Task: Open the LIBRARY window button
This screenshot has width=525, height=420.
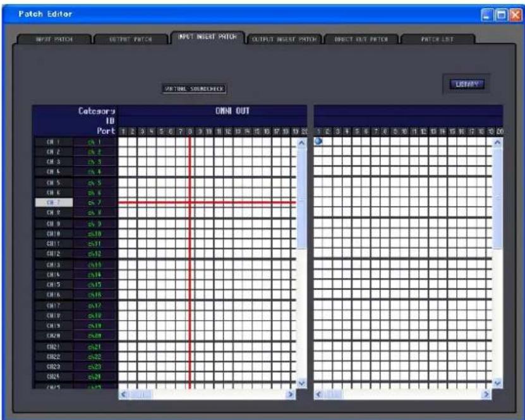Action: tap(467, 84)
